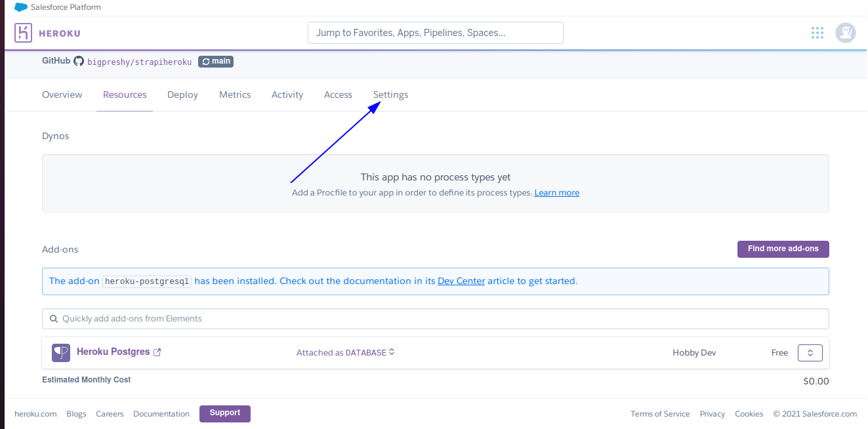Click the 2021 Salesforce.com copyright text
The image size is (868, 429).
point(815,414)
